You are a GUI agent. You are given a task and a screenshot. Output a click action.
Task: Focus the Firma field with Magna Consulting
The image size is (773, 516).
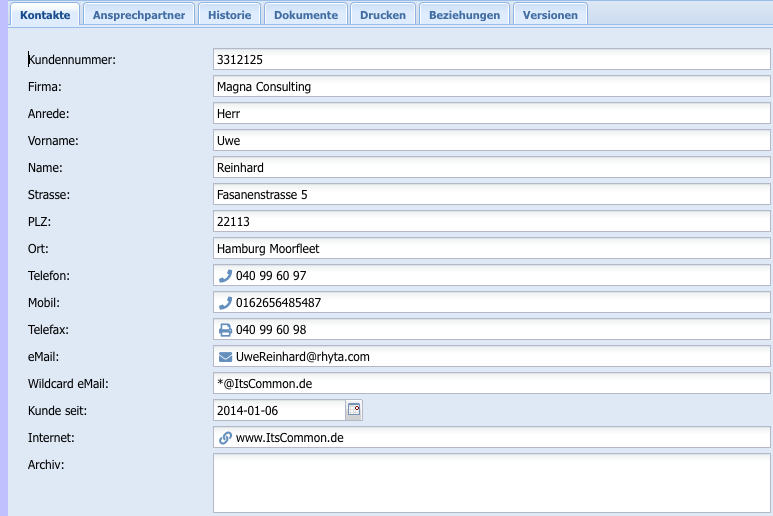coord(491,87)
